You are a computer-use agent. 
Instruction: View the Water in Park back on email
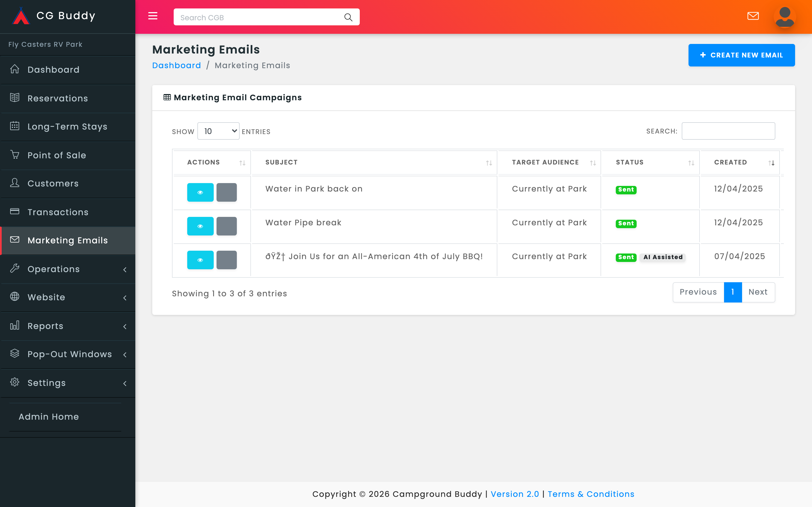200,192
